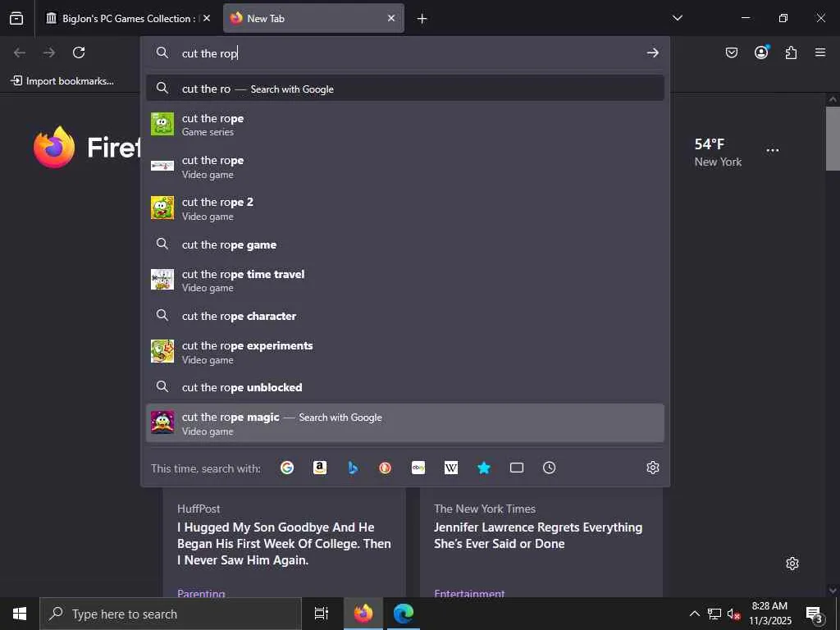Expand the list all tabs chevron
Image resolution: width=840 pixels, height=630 pixels.
(x=677, y=18)
